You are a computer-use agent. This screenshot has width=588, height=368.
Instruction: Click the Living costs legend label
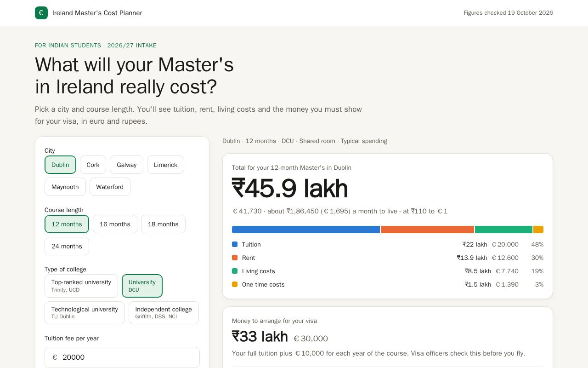tap(259, 271)
